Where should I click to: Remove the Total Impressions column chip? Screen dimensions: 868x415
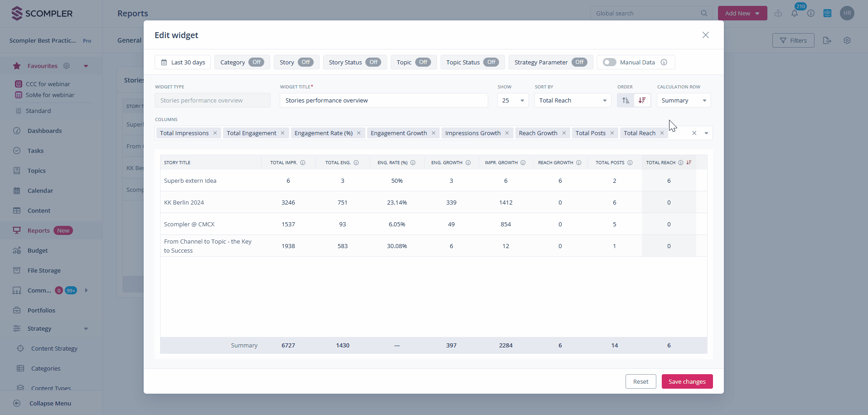point(215,133)
